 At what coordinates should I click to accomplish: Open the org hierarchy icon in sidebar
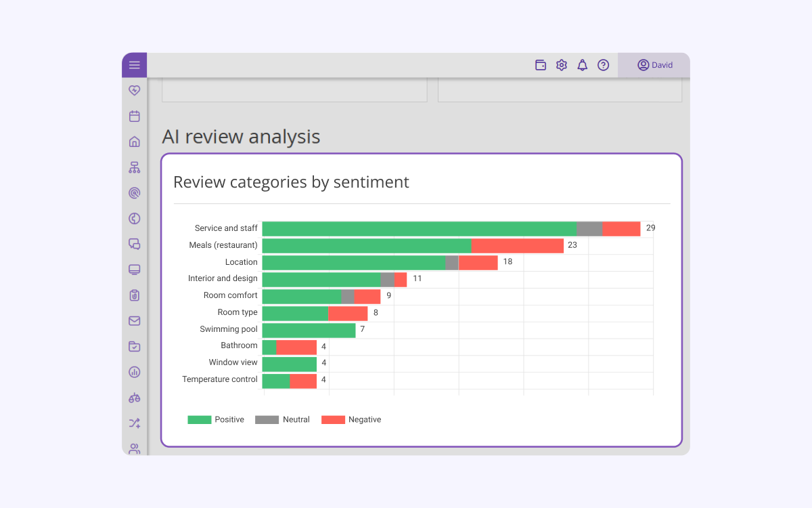(x=135, y=167)
